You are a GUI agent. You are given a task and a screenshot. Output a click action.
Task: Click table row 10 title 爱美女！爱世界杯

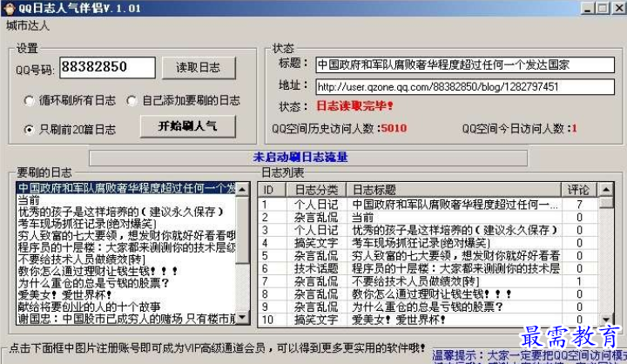click(399, 320)
